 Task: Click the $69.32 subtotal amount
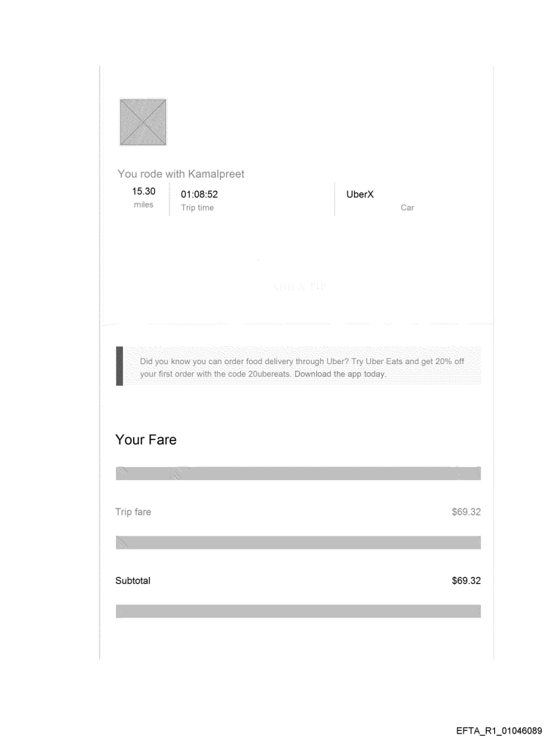coord(466,581)
